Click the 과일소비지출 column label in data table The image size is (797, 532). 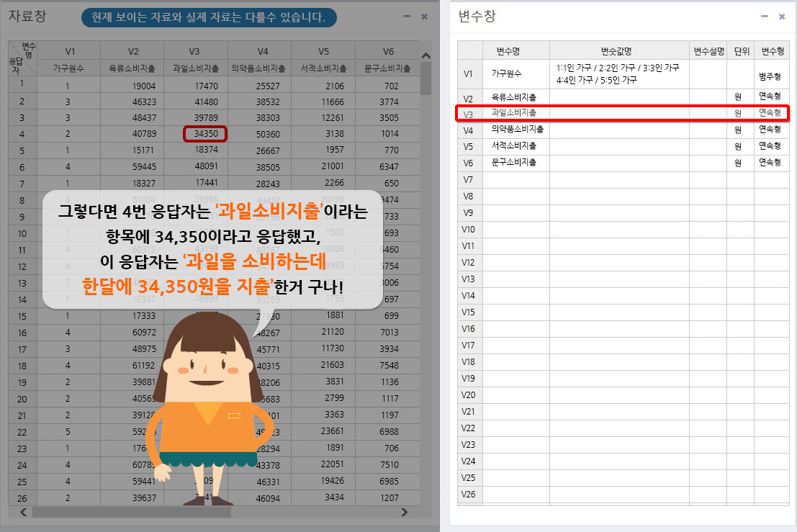[196, 68]
